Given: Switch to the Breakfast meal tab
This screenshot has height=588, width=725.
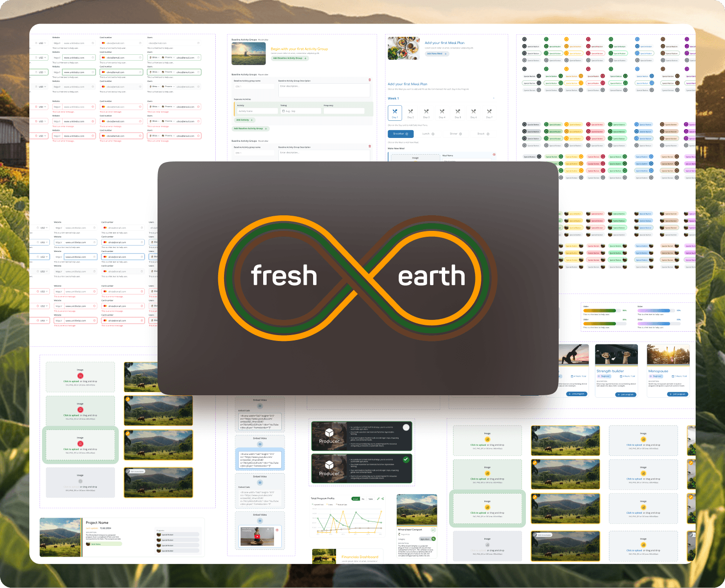Looking at the screenshot, I should point(401,134).
